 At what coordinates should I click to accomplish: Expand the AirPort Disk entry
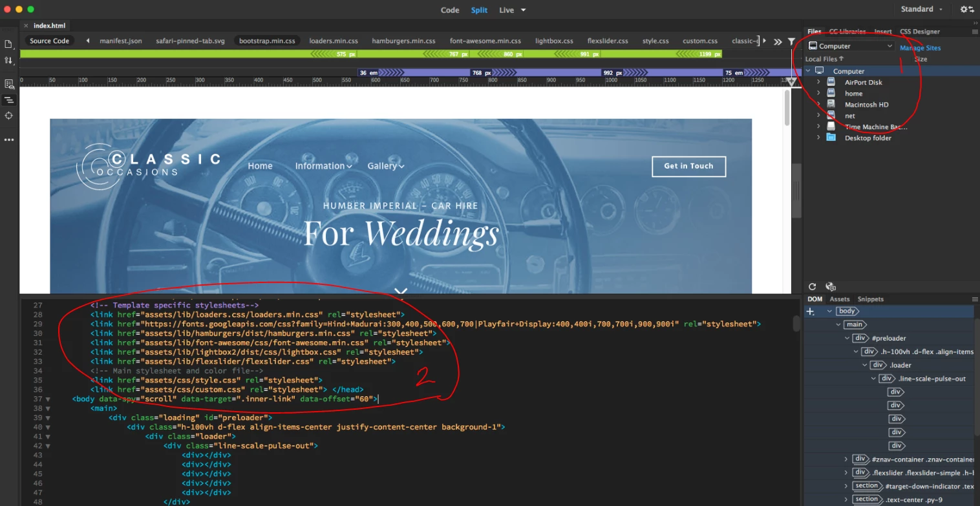click(818, 82)
